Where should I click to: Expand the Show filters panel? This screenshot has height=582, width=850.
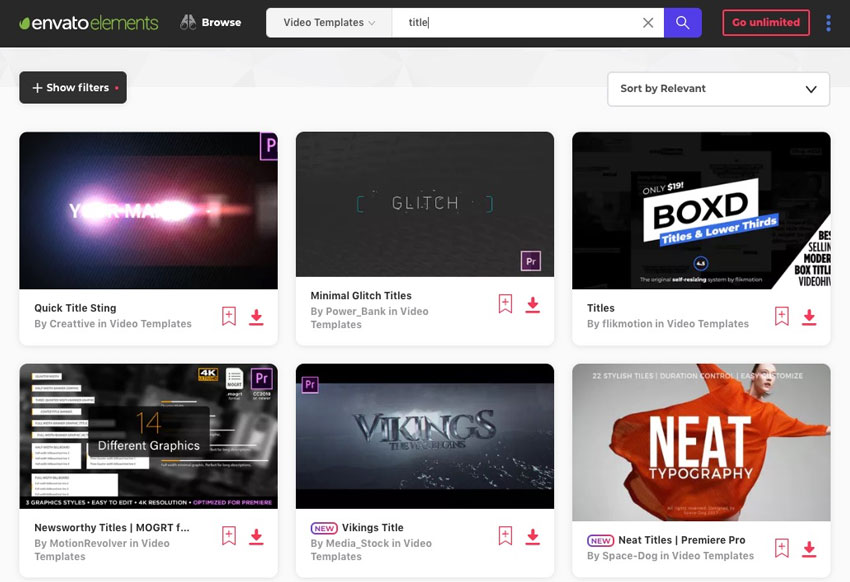click(73, 88)
